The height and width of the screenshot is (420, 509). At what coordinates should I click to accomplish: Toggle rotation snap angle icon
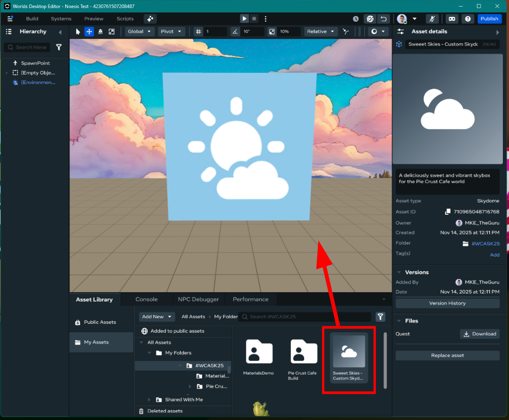235,32
